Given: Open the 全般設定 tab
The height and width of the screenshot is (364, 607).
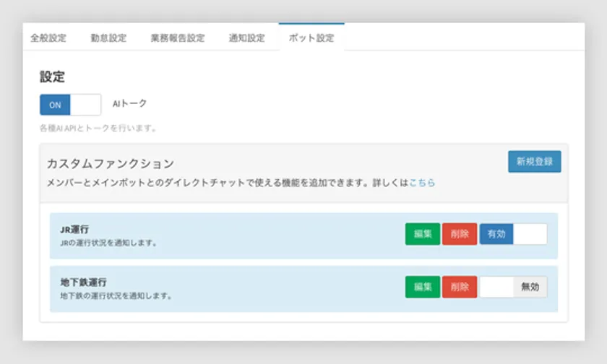Looking at the screenshot, I should (x=48, y=38).
